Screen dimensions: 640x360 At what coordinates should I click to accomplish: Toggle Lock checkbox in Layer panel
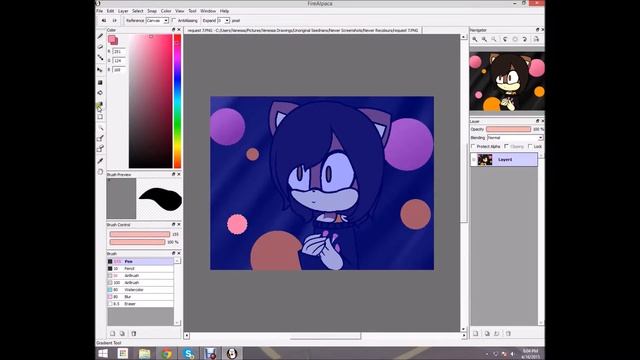530,146
